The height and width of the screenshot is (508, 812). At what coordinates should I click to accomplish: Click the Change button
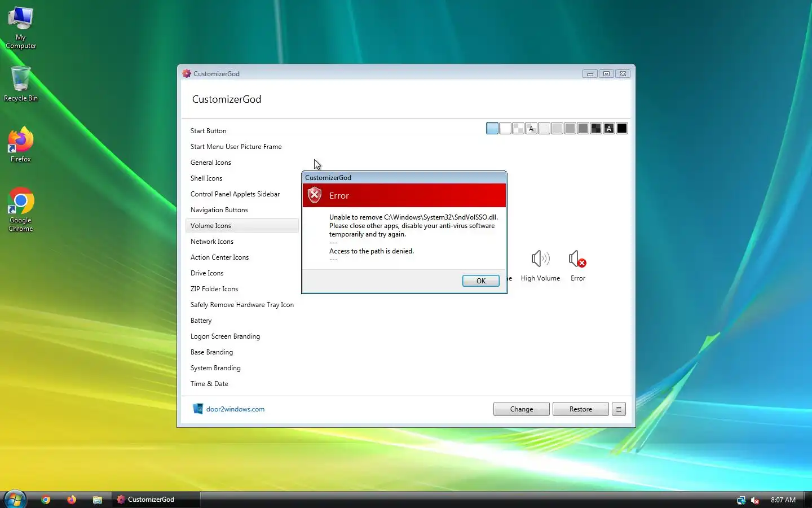point(521,409)
